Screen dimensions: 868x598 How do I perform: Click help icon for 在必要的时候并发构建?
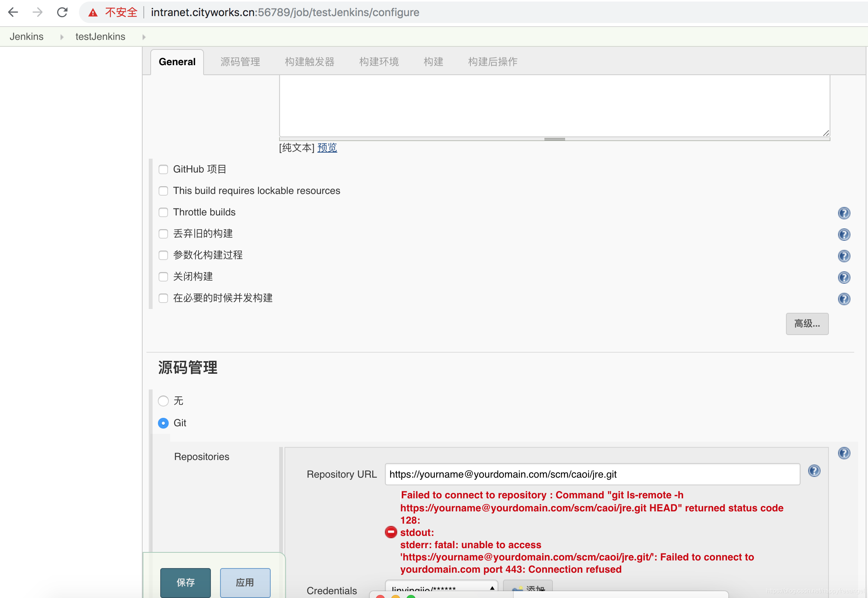click(x=844, y=299)
